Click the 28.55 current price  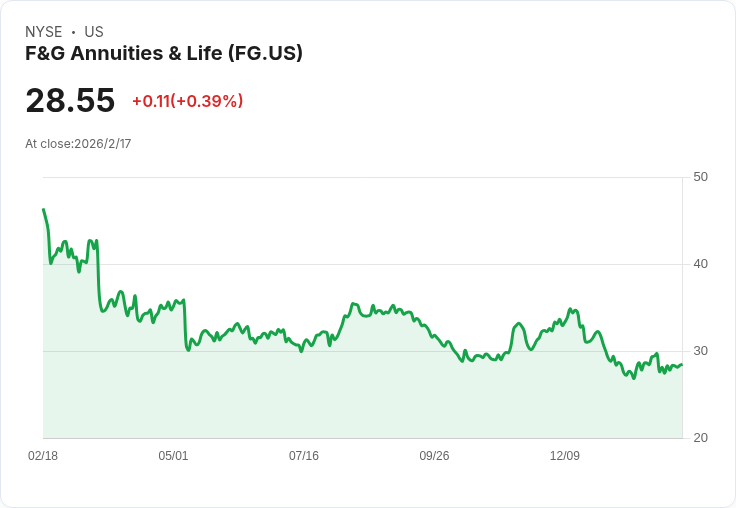point(70,101)
